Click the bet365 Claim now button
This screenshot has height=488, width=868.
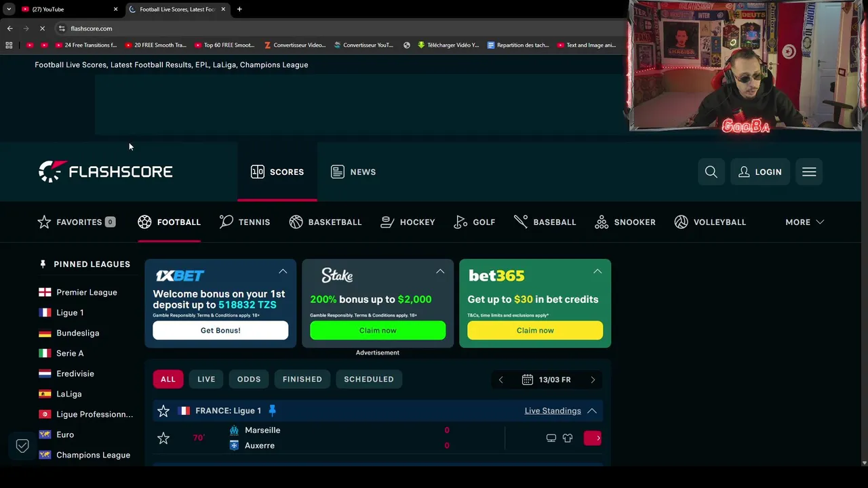coord(535,330)
